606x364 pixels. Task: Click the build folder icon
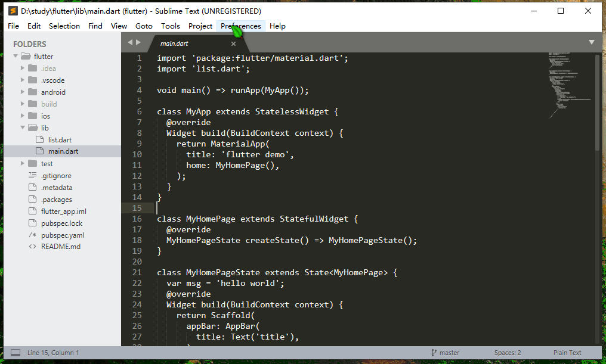33,104
